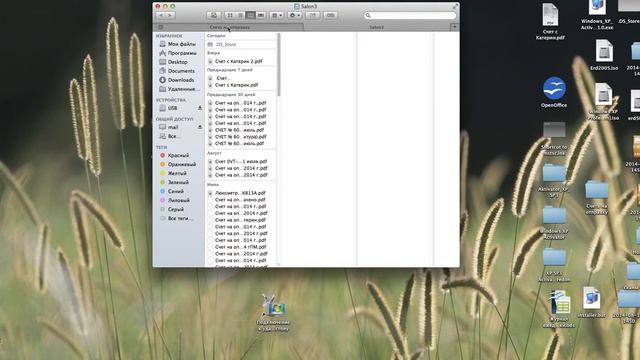Select the Windows XP Activator folder

pos(554,222)
